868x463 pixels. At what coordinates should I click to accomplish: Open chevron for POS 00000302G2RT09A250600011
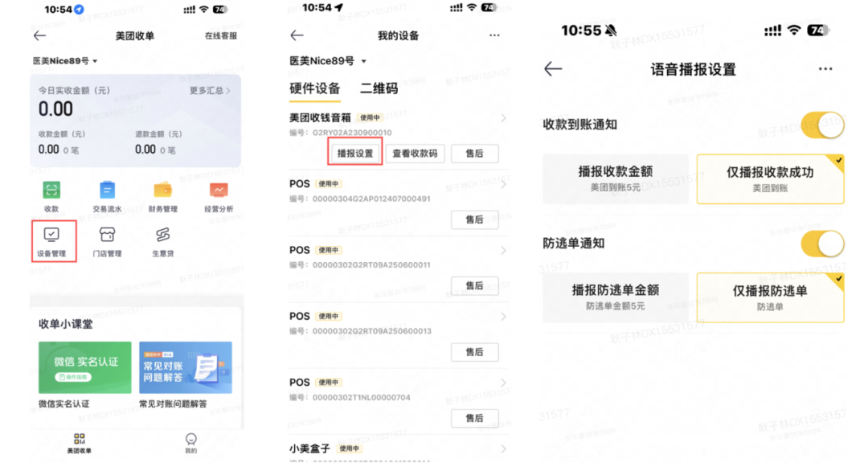click(503, 250)
